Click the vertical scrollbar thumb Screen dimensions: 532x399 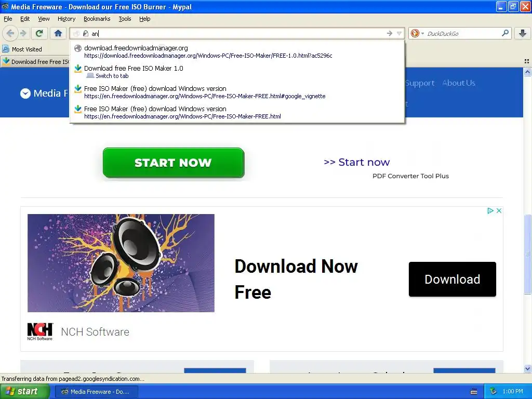tap(527, 254)
